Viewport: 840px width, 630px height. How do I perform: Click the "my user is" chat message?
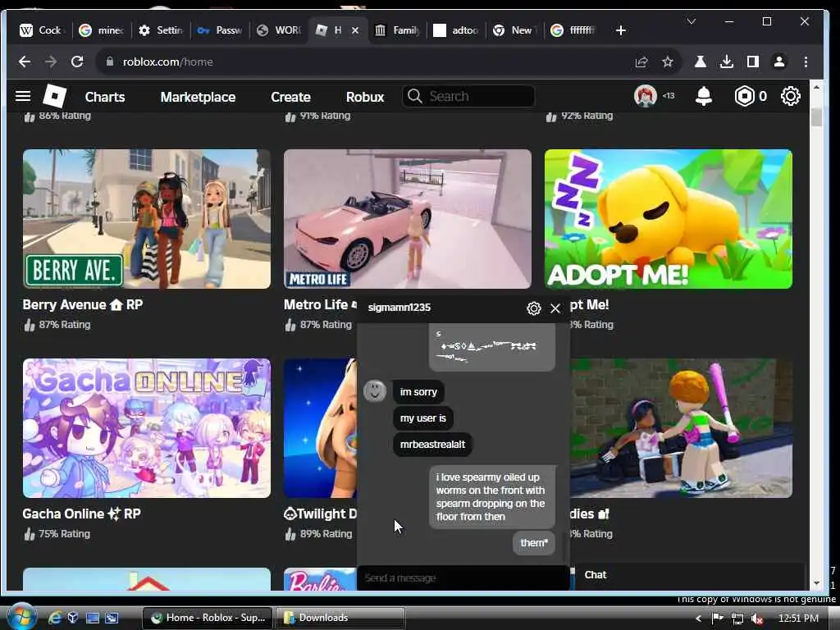422,418
